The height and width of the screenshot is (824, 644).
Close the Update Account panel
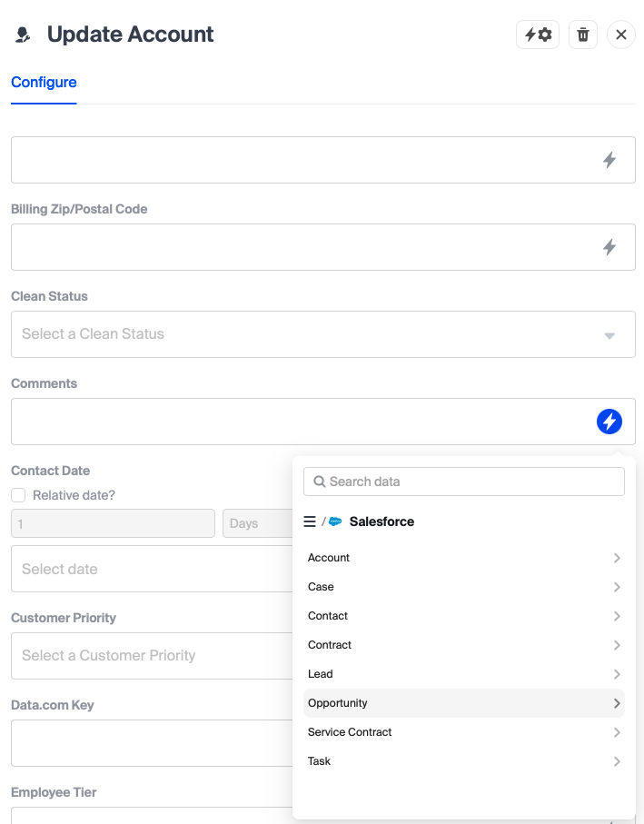[x=621, y=35]
